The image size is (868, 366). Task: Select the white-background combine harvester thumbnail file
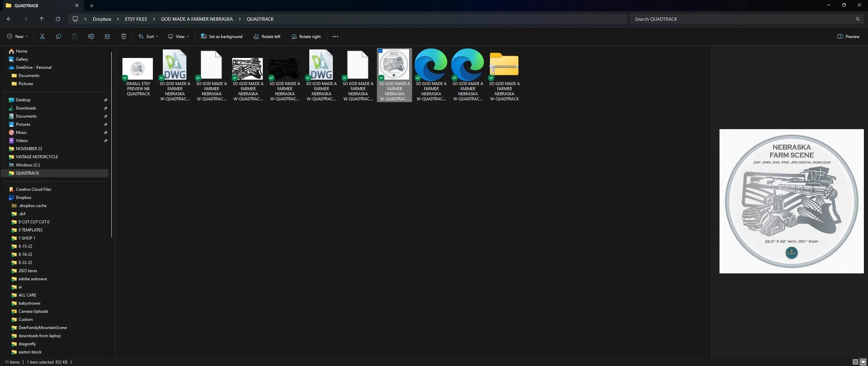pyautogui.click(x=248, y=75)
